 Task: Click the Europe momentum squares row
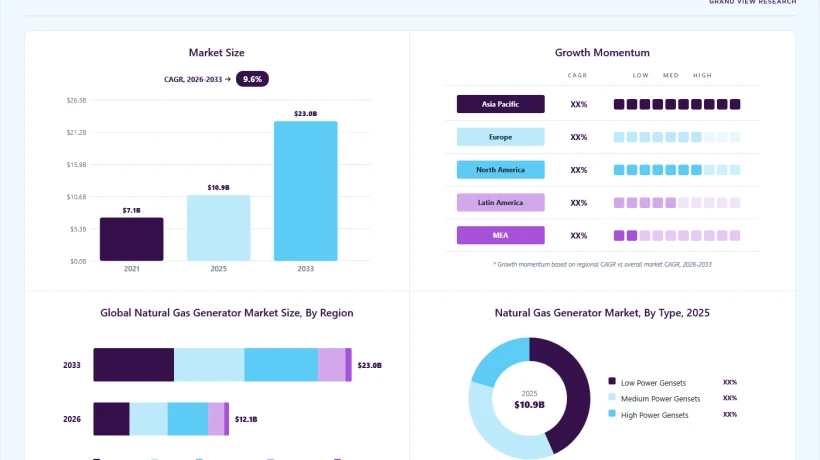[677, 137]
